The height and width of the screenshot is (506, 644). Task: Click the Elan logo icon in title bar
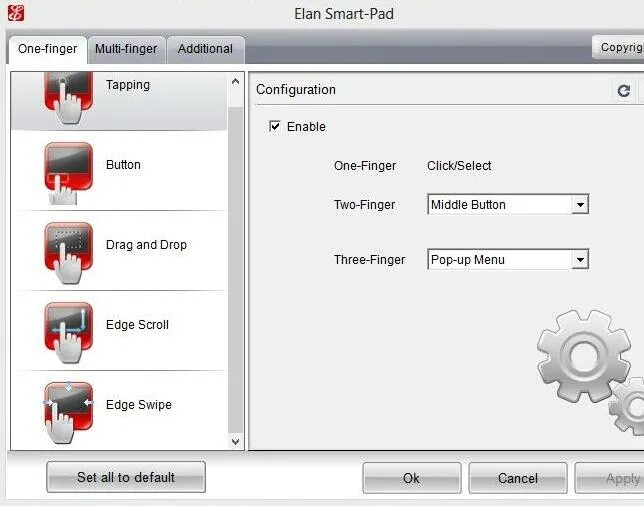[16, 13]
